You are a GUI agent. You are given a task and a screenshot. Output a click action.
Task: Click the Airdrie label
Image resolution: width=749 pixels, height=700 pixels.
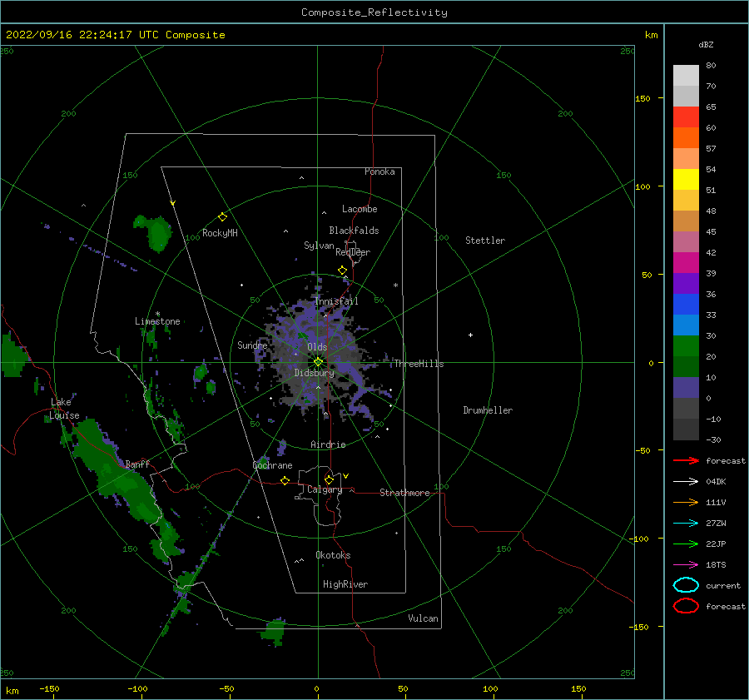(x=328, y=444)
